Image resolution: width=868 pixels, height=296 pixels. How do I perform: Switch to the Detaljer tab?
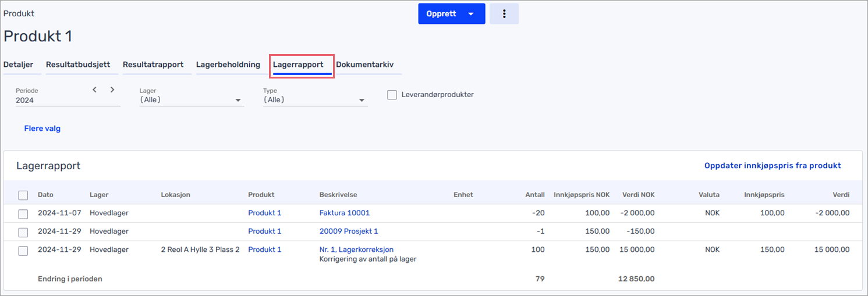tap(19, 65)
